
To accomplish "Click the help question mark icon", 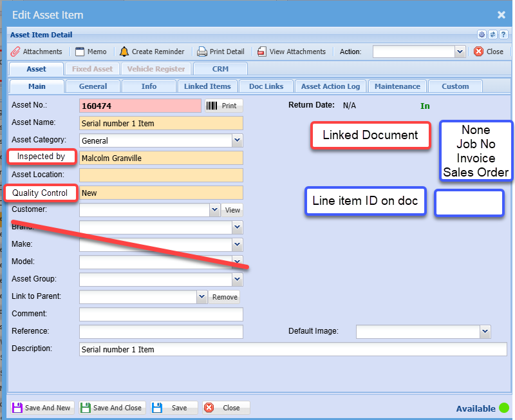I will 503,35.
